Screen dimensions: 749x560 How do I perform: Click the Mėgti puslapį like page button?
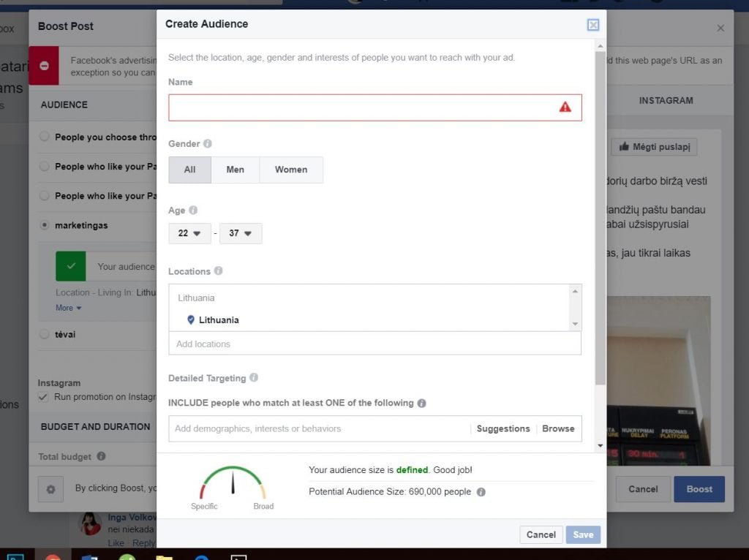654,146
